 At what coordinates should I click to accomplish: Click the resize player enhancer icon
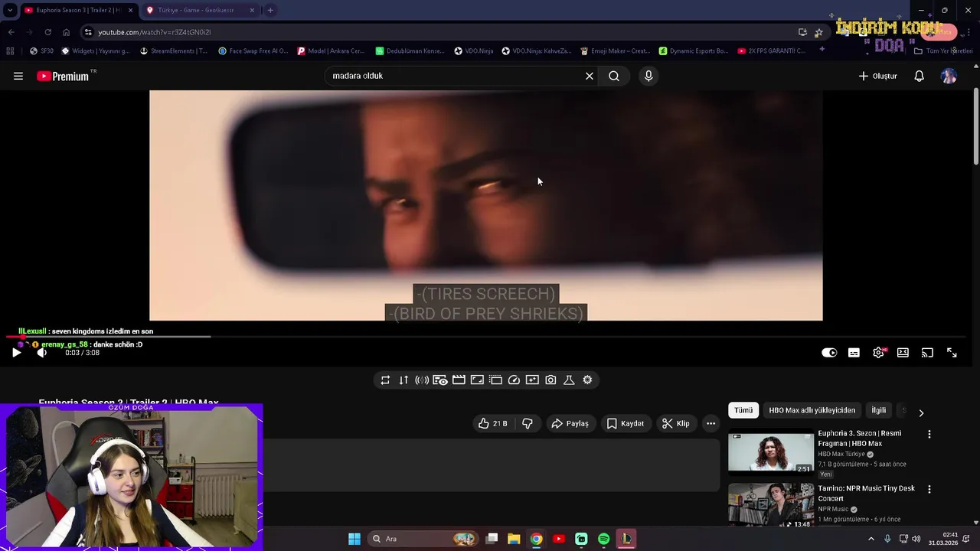click(477, 380)
